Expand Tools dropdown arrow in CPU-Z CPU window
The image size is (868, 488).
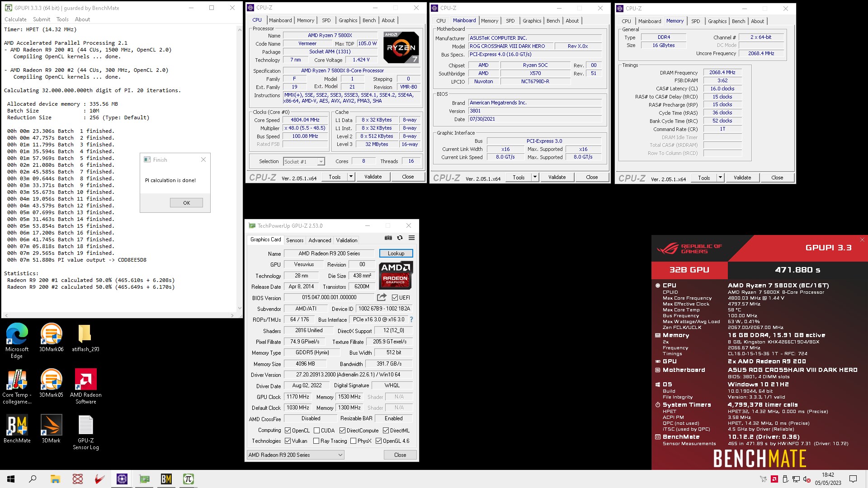[351, 177]
